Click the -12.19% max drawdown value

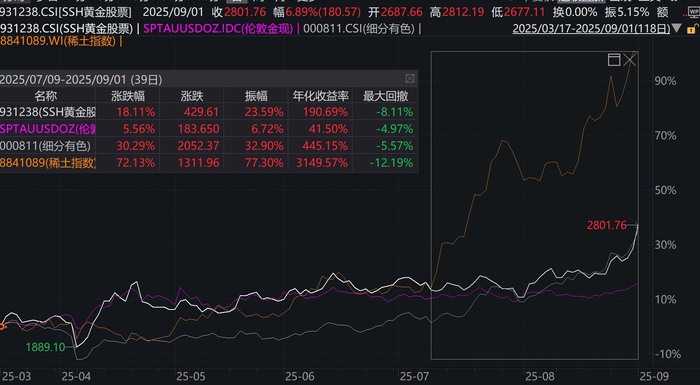coord(391,163)
